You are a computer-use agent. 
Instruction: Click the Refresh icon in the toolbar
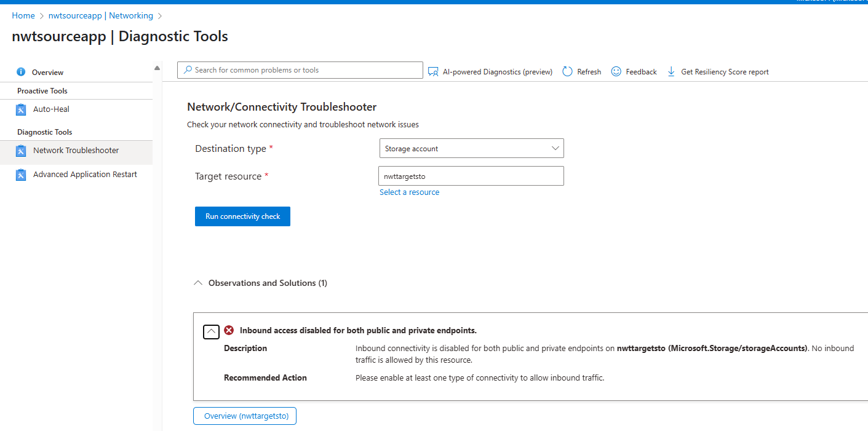(567, 71)
